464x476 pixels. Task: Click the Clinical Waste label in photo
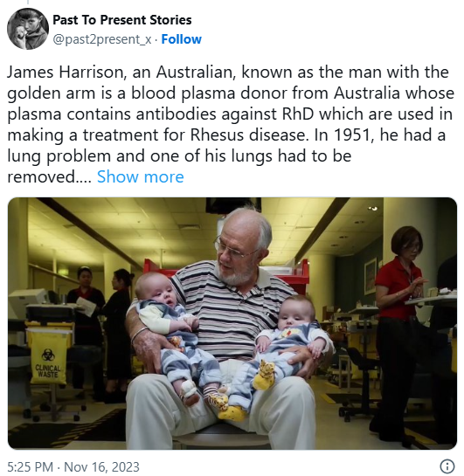tap(48, 371)
